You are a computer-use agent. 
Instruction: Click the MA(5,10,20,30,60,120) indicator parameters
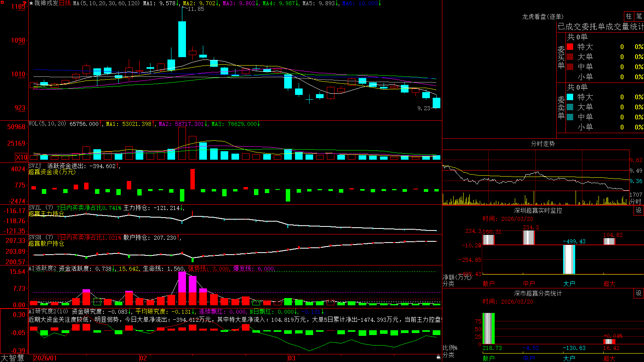click(x=106, y=3)
